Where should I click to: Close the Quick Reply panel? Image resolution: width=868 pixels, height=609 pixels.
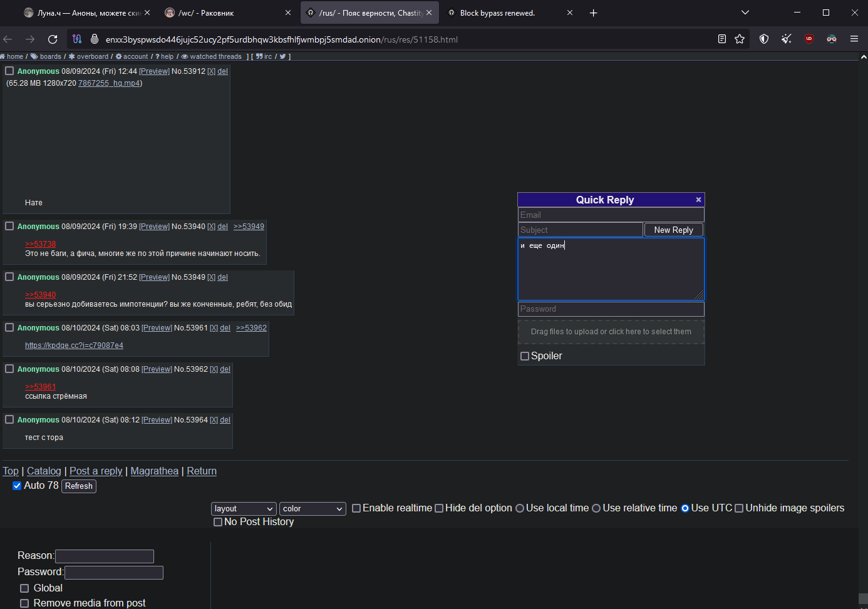[698, 200]
